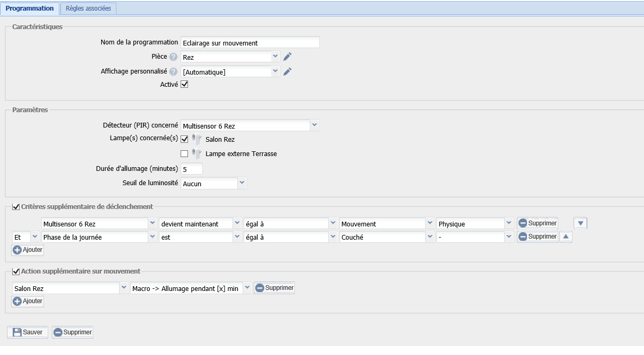Viewport: 644px width, 355px height.
Task: Switch to the Programmation tab
Action: point(30,8)
